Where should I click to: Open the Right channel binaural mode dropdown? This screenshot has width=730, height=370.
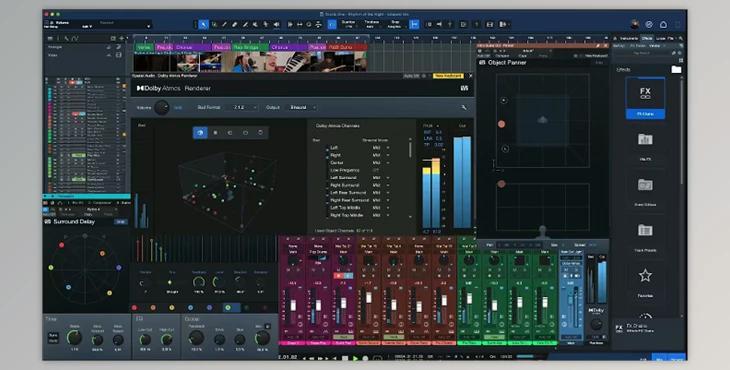(x=380, y=155)
